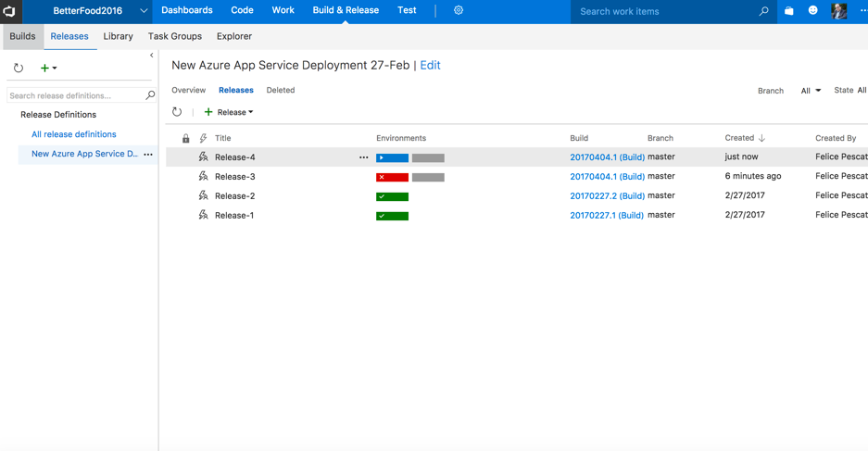Open the Release-4 row ellipsis menu
The height and width of the screenshot is (451, 868).
tap(364, 157)
